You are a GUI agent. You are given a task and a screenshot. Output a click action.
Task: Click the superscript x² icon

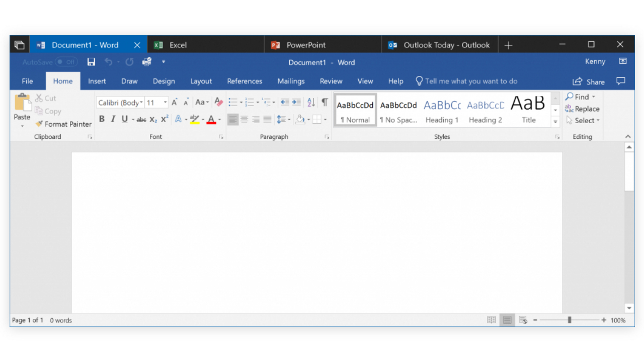pos(165,119)
